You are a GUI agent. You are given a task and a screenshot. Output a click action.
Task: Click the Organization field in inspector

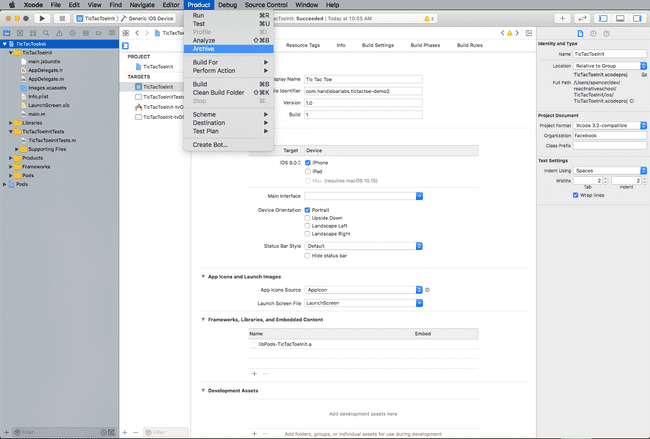coord(610,136)
